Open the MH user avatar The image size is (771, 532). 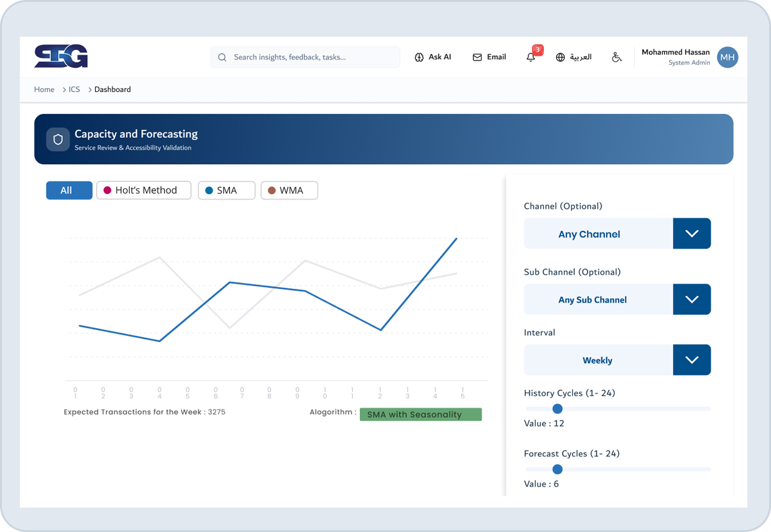728,57
